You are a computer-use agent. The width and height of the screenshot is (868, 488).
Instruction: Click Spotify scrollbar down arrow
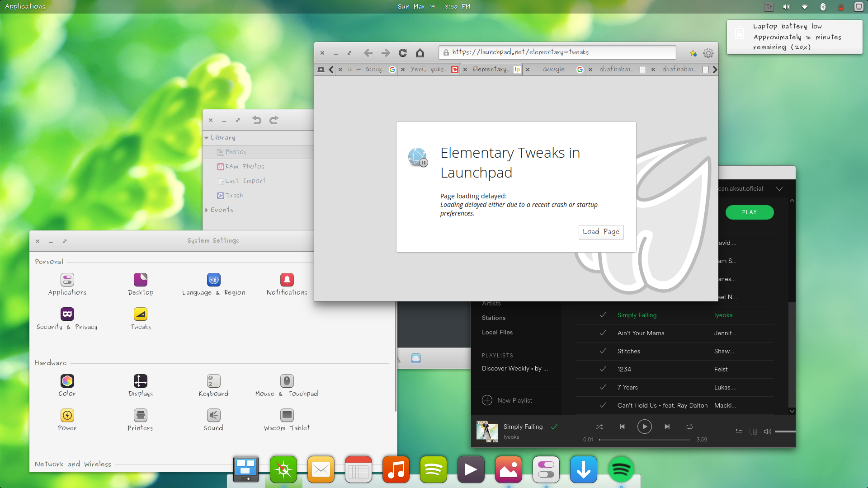click(x=792, y=411)
